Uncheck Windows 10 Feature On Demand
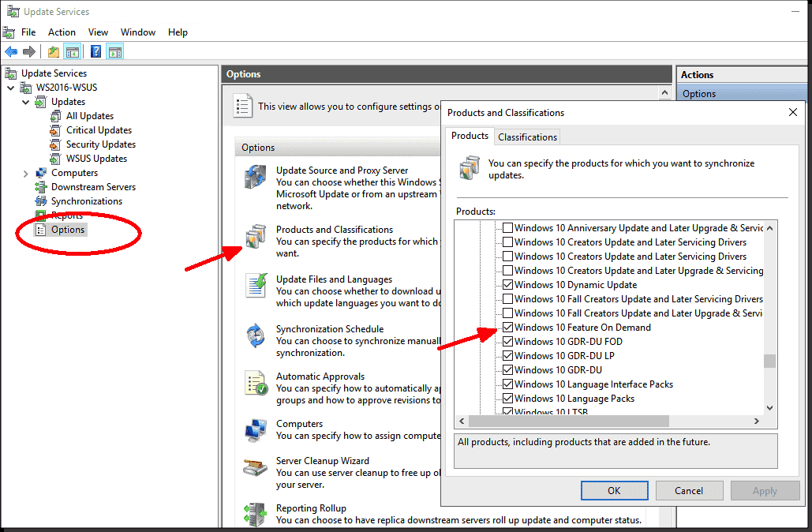The width and height of the screenshot is (812, 532). click(x=508, y=328)
